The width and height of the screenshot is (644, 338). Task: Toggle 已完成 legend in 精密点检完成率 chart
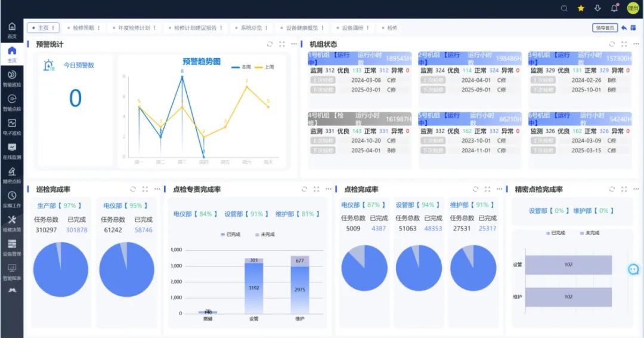coord(556,233)
